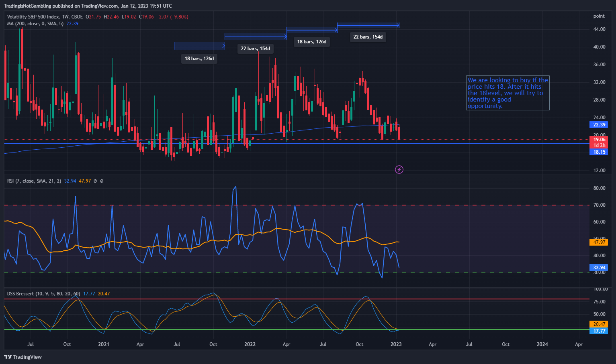
Task: Click the 75.00 tick on DSS axis
Action: pos(599,302)
